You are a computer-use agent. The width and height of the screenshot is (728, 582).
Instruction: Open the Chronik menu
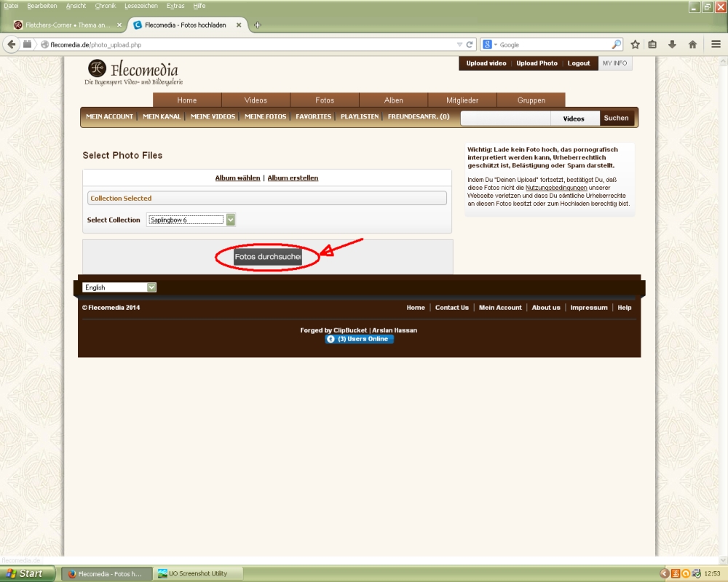[105, 6]
